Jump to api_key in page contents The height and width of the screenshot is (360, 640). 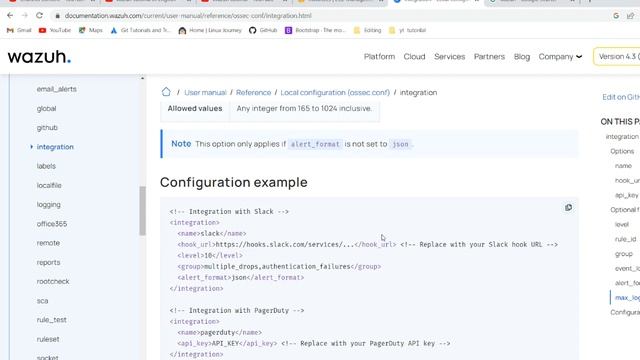pyautogui.click(x=627, y=195)
